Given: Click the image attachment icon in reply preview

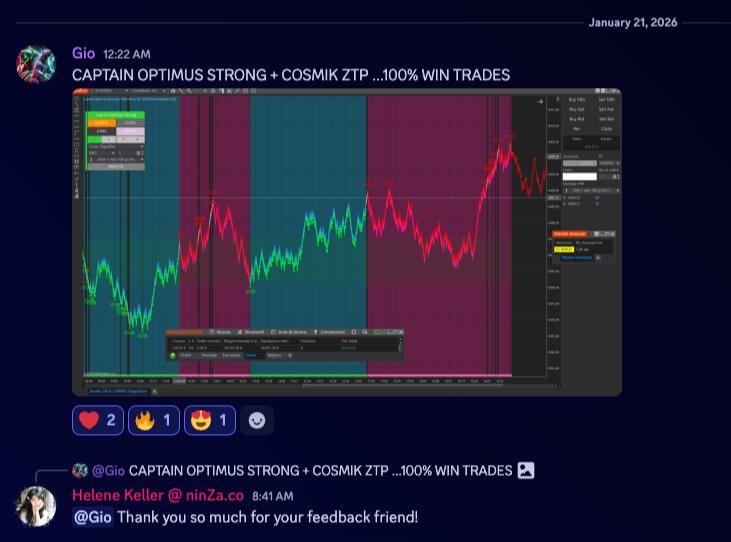Looking at the screenshot, I should pos(526,470).
